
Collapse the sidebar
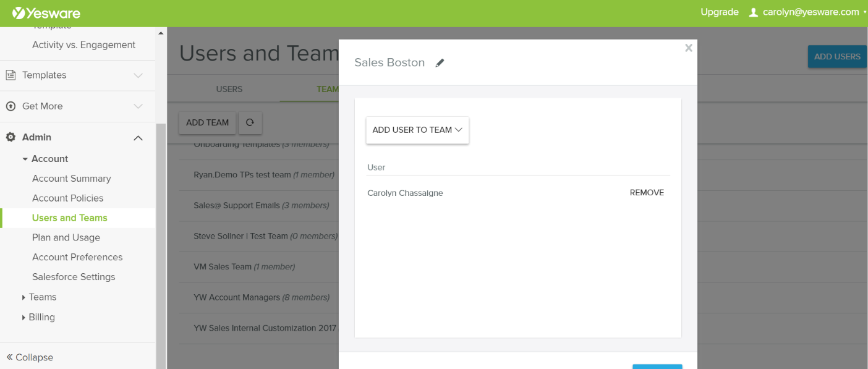[30, 357]
